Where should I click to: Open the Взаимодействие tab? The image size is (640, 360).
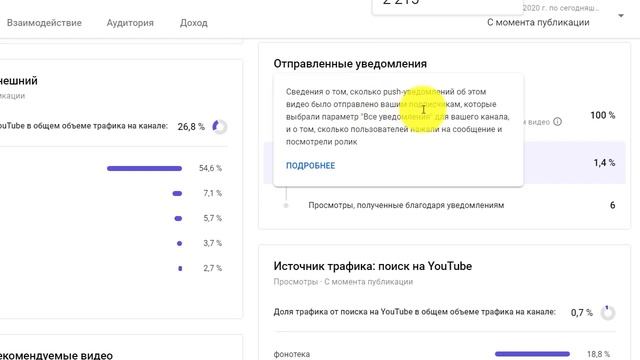click(44, 23)
